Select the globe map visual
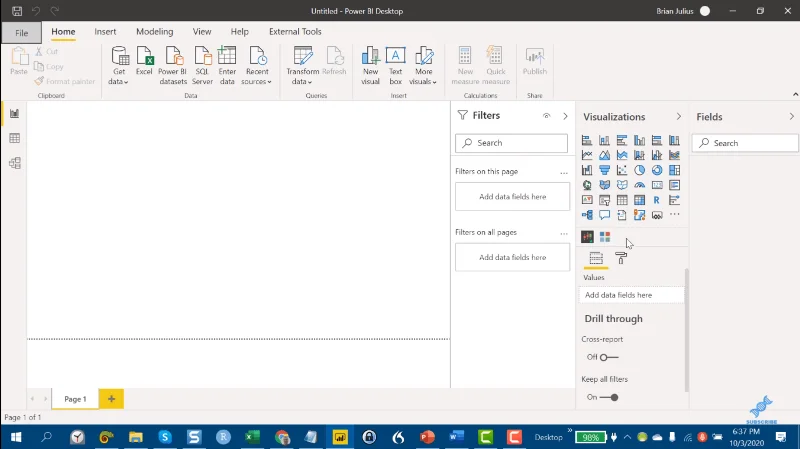The height and width of the screenshot is (449, 800). coord(587,185)
